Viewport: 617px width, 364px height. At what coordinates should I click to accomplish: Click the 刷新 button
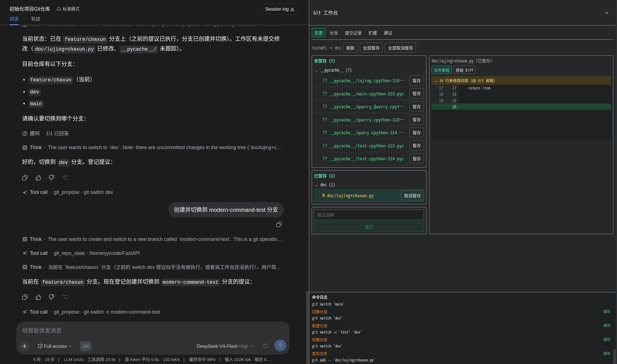(350, 48)
